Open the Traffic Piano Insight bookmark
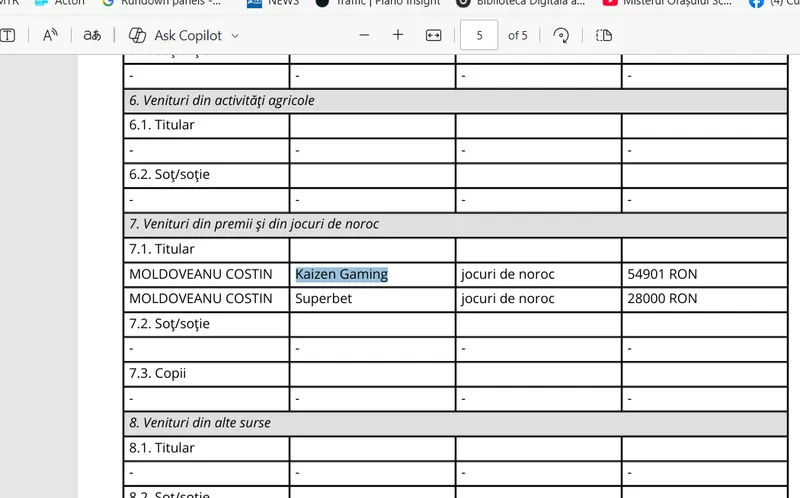Screen dimensions: 800x498 378,3
